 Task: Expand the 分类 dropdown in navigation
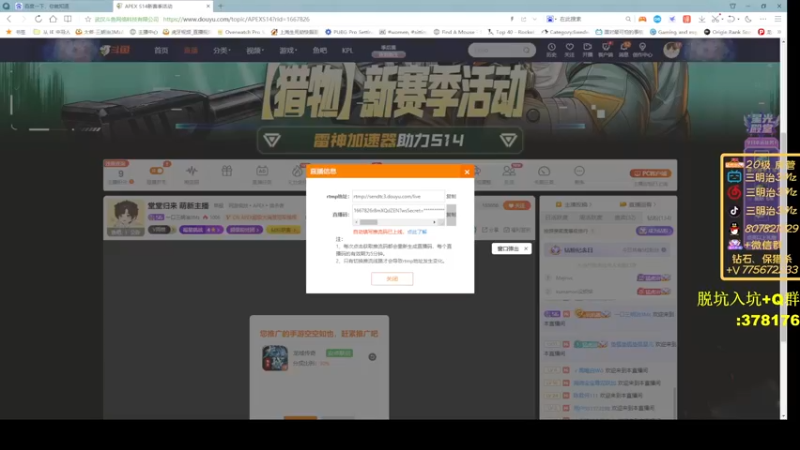tap(221, 51)
